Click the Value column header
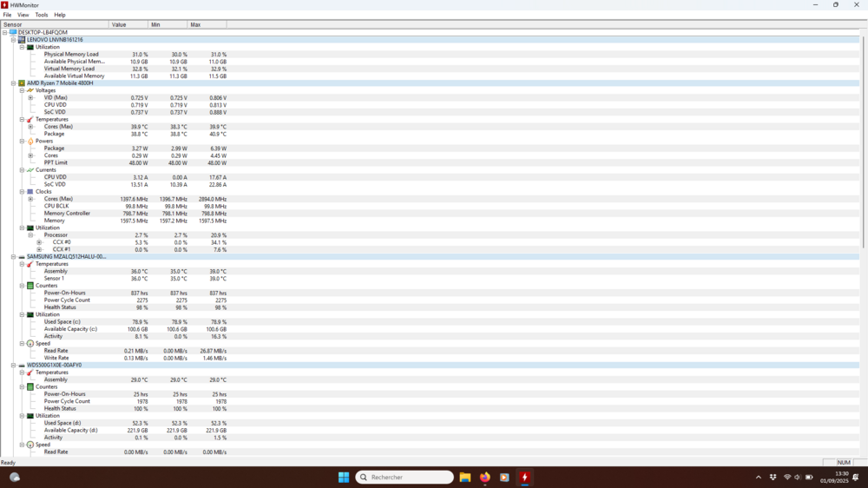 coord(119,24)
